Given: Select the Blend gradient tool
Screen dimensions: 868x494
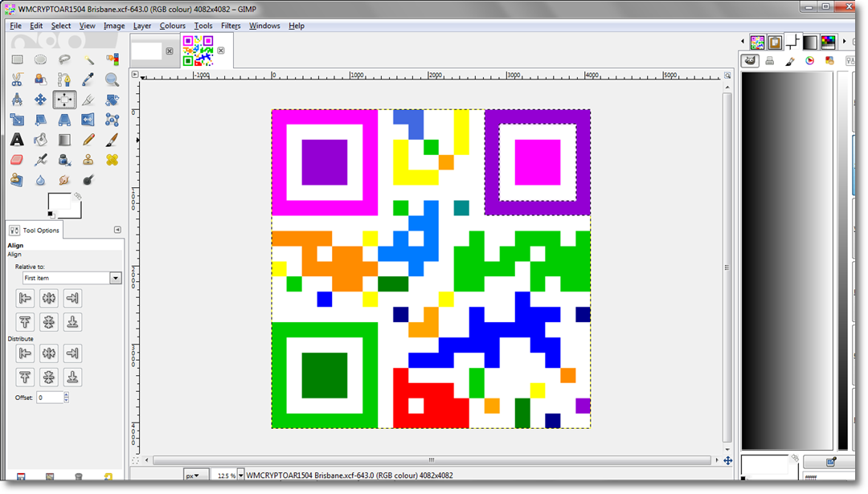Looking at the screenshot, I should click(x=64, y=140).
